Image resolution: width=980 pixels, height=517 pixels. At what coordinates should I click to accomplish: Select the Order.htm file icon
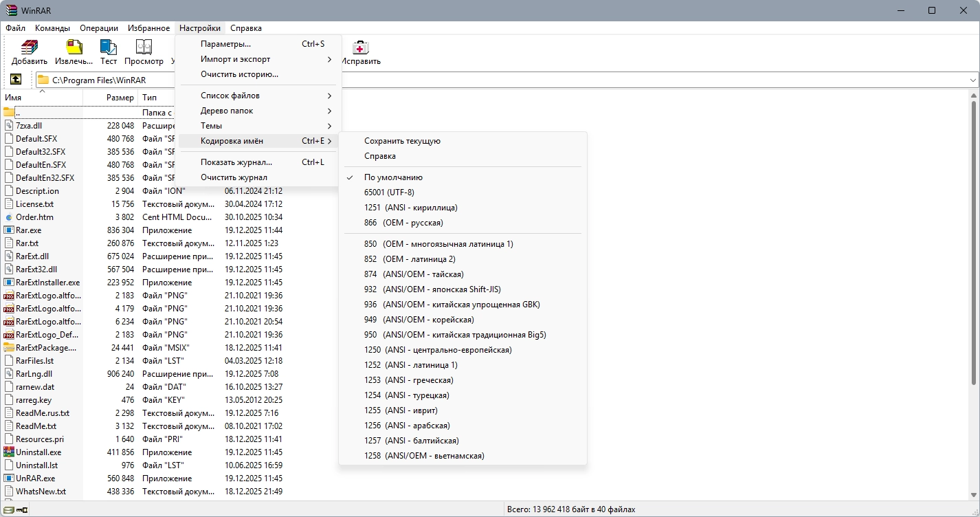(9, 217)
